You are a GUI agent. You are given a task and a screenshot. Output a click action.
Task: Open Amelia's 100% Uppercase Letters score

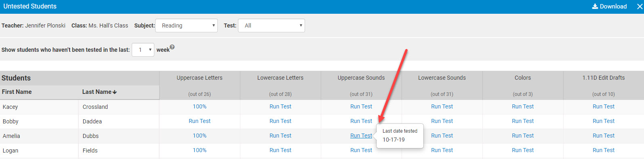pos(200,136)
